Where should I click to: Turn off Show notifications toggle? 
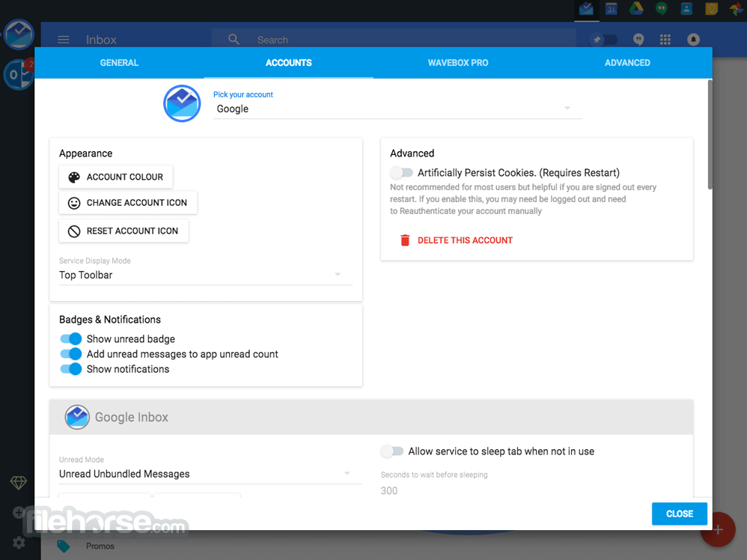click(70, 369)
